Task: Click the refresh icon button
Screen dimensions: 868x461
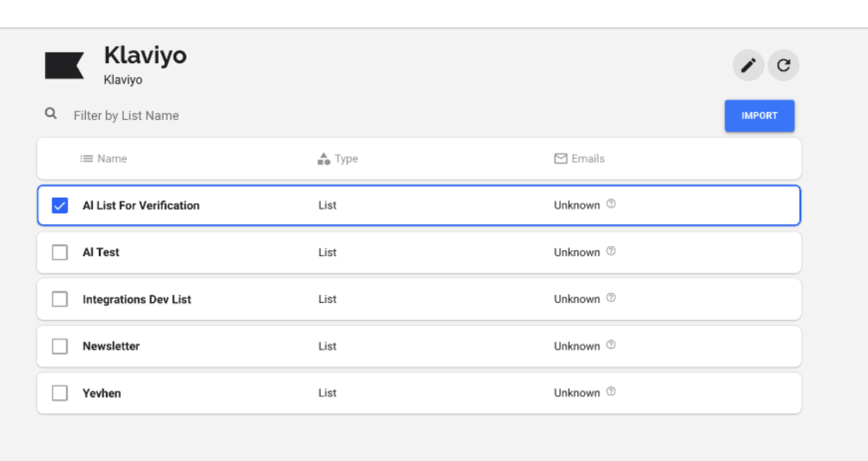Action: pyautogui.click(x=784, y=66)
